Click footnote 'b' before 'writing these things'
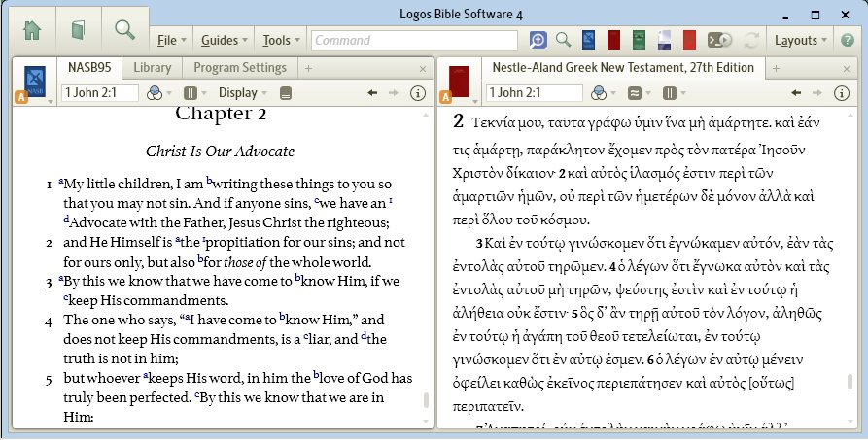The width and height of the screenshot is (868, 440). (x=209, y=180)
